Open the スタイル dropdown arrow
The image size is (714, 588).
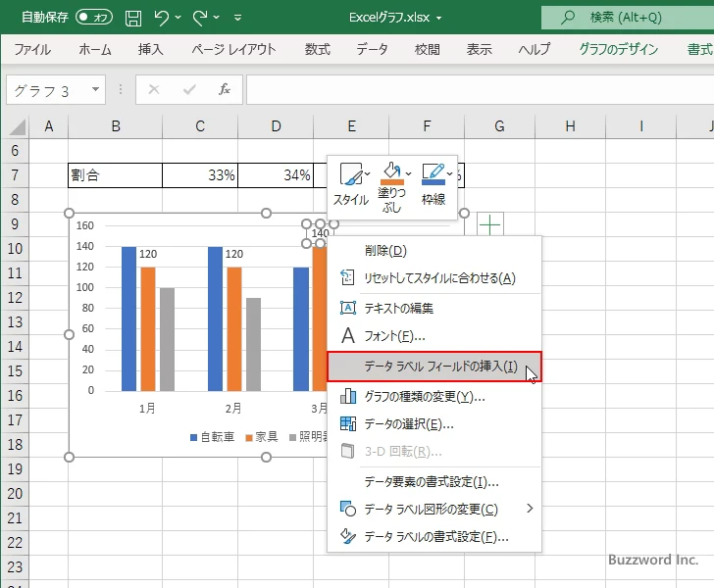[367, 174]
